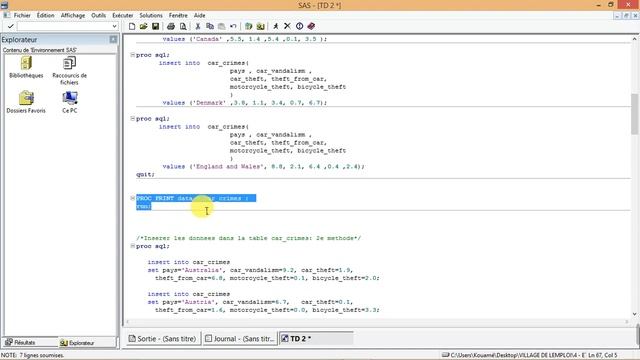
Task: Click the Help book icon
Action: (311, 26)
